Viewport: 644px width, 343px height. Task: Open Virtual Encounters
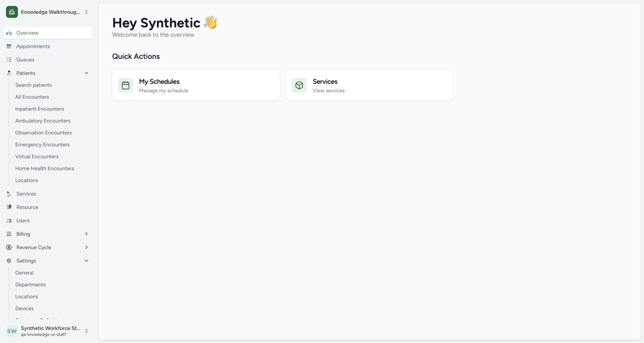37,156
